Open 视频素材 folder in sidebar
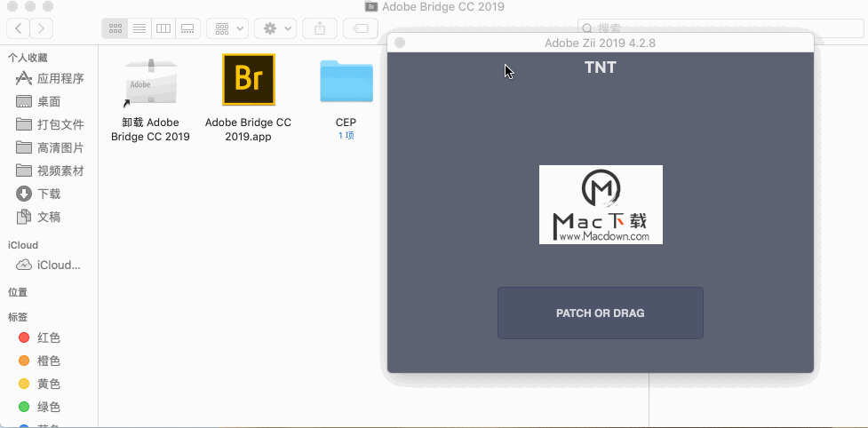The height and width of the screenshot is (428, 868). point(50,170)
